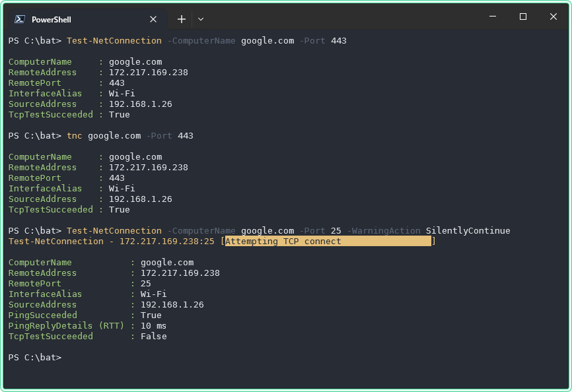The image size is (572, 392).
Task: Click the 'PingSucceeded' label
Action: [43, 315]
